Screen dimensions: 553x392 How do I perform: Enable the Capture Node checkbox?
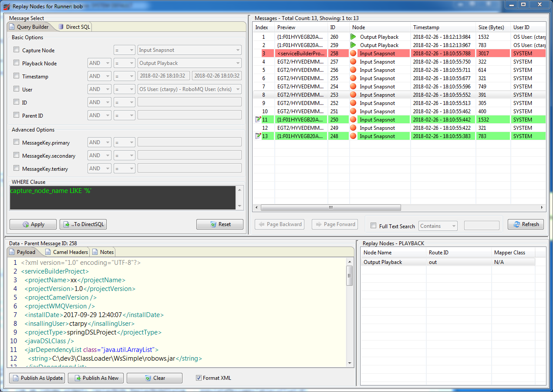tap(17, 50)
